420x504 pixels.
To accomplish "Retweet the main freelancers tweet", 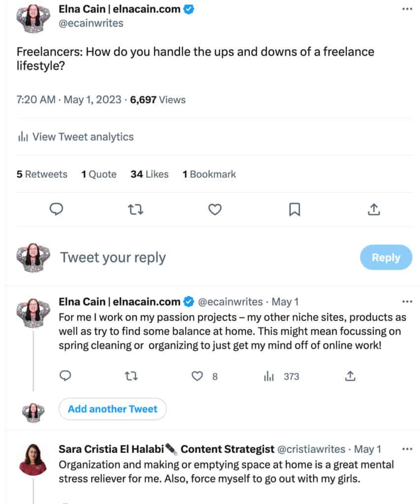I will [x=135, y=210].
